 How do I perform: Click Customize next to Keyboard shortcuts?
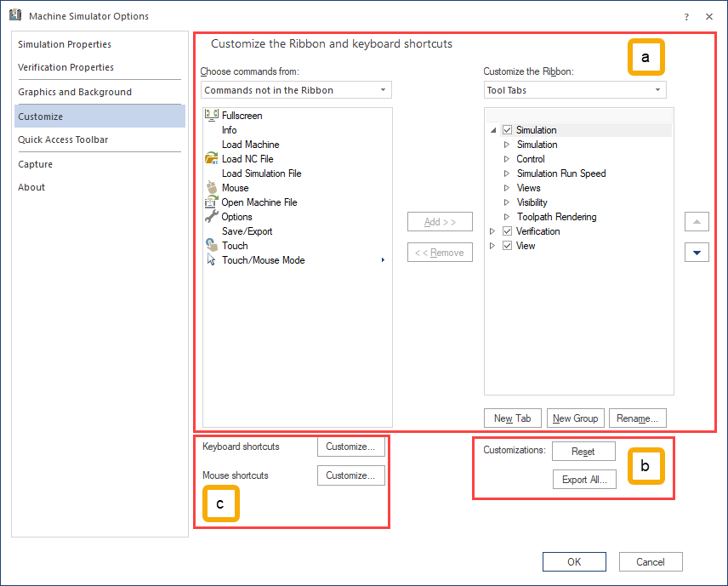[x=350, y=447]
